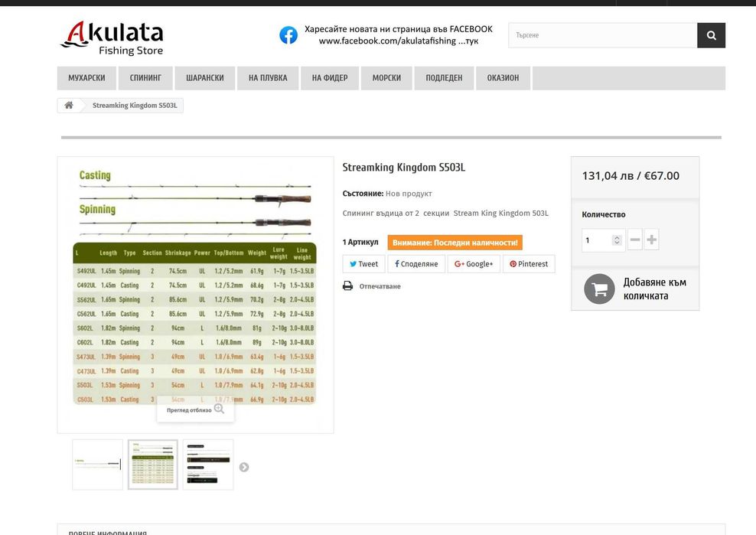The height and width of the screenshot is (535, 756).
Task: Decrease quantity with the minus icon
Action: click(x=635, y=240)
